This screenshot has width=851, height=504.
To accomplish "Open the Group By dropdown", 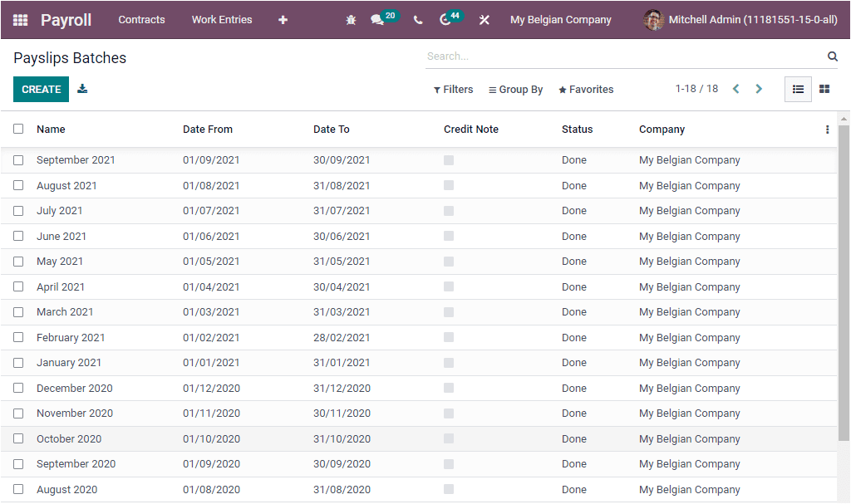I will 515,89.
